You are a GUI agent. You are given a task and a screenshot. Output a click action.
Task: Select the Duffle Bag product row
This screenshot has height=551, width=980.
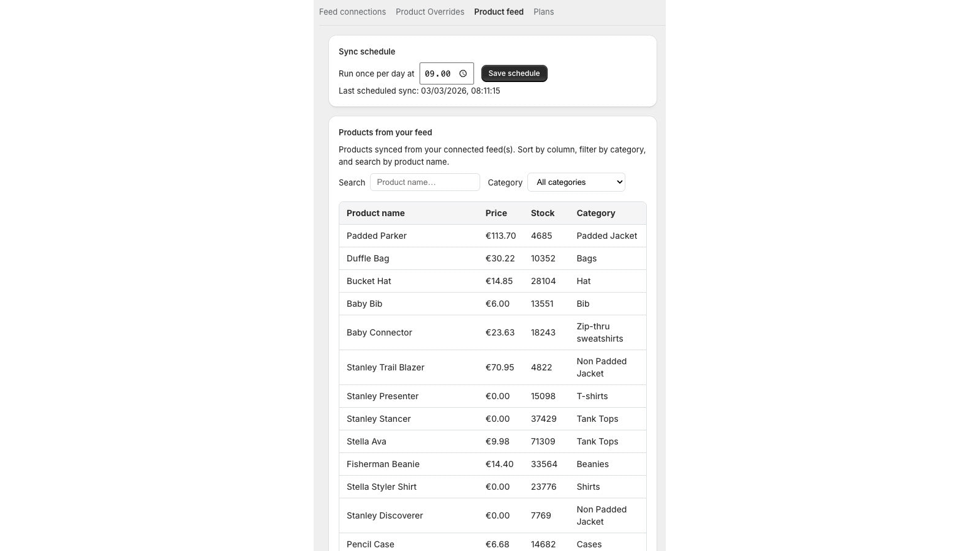429,258
